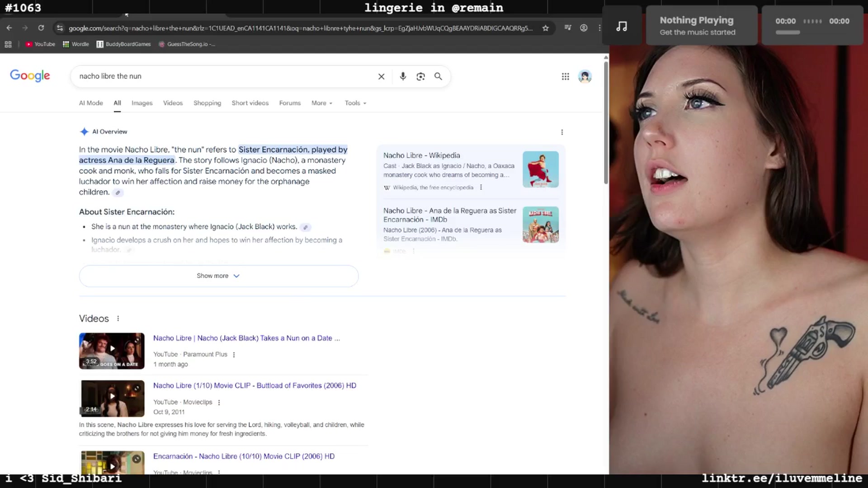Play the Nacho Goes on a Date thumbnail

112,351
